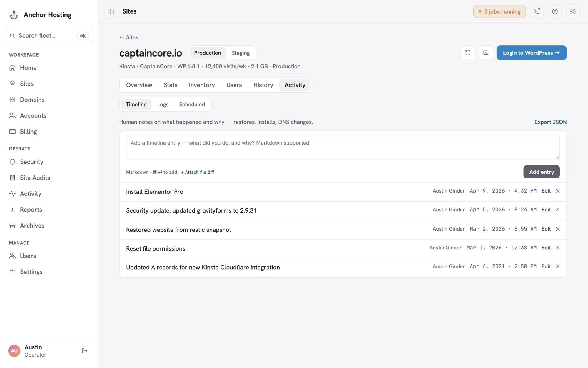Click the 'Reset file permissions' entry text

pos(156,249)
